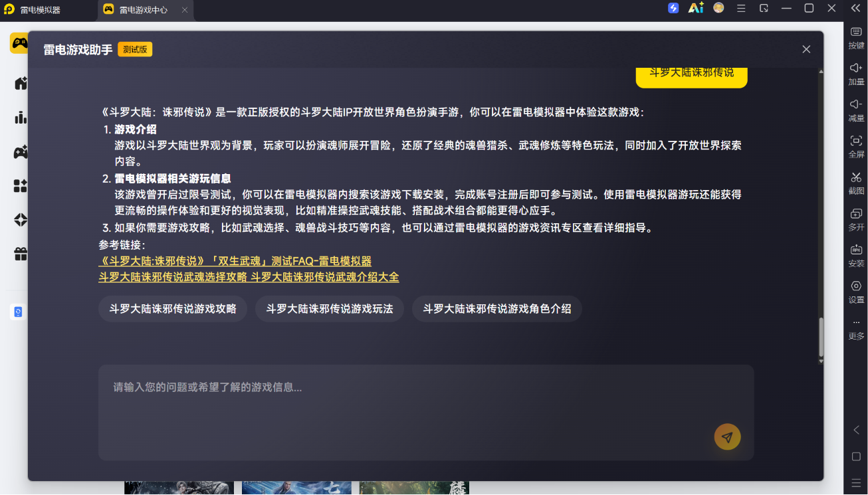The image size is (868, 495).
Task: Click the paragraph starting 游戏以斗罗大陆世界观为背景
Action: point(428,153)
